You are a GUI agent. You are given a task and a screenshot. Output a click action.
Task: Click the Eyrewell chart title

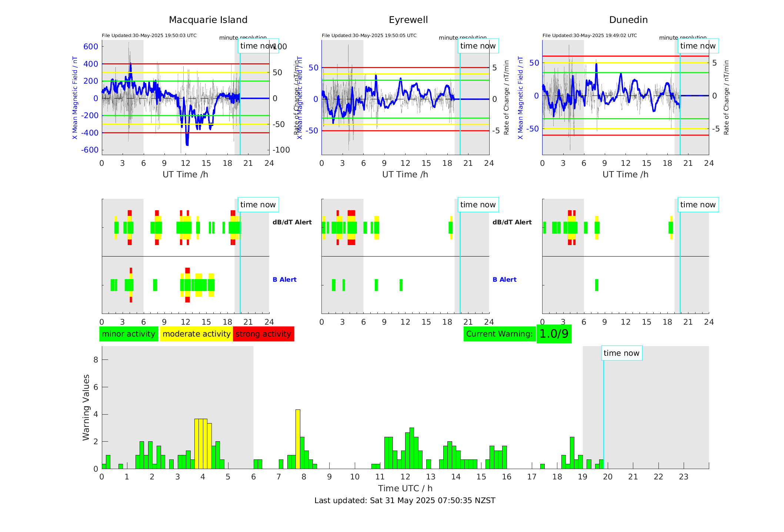point(408,20)
